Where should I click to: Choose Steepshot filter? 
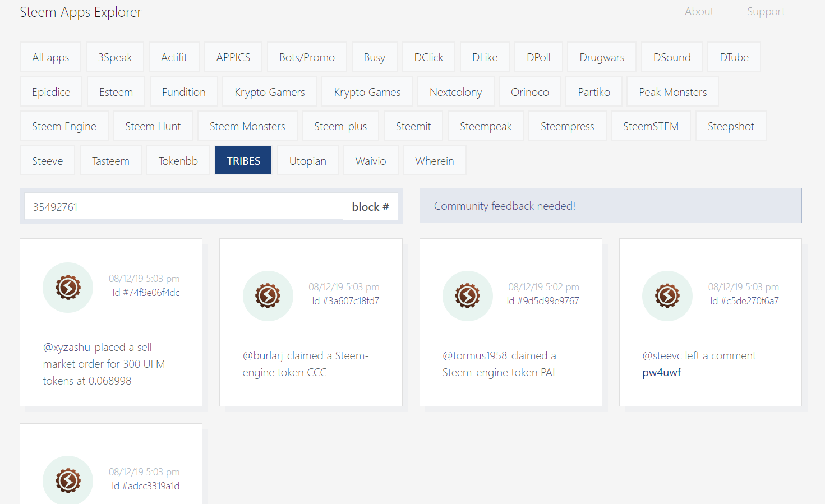(731, 126)
